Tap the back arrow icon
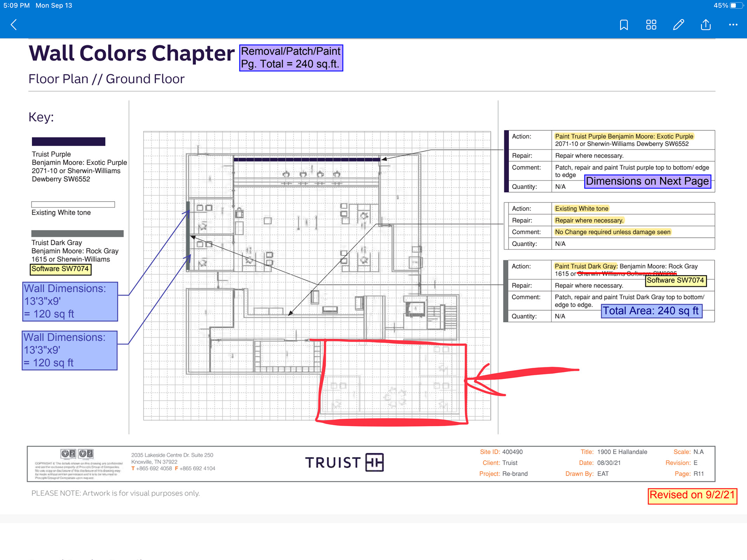 14,25
